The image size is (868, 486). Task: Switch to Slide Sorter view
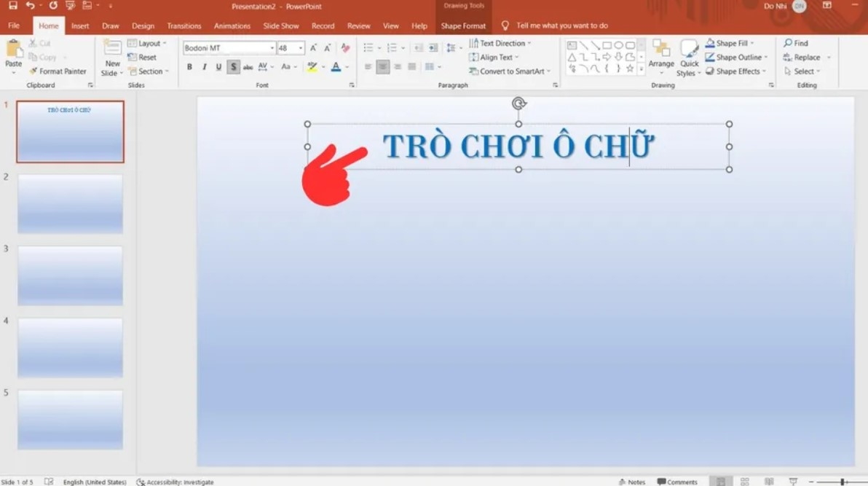click(x=744, y=482)
